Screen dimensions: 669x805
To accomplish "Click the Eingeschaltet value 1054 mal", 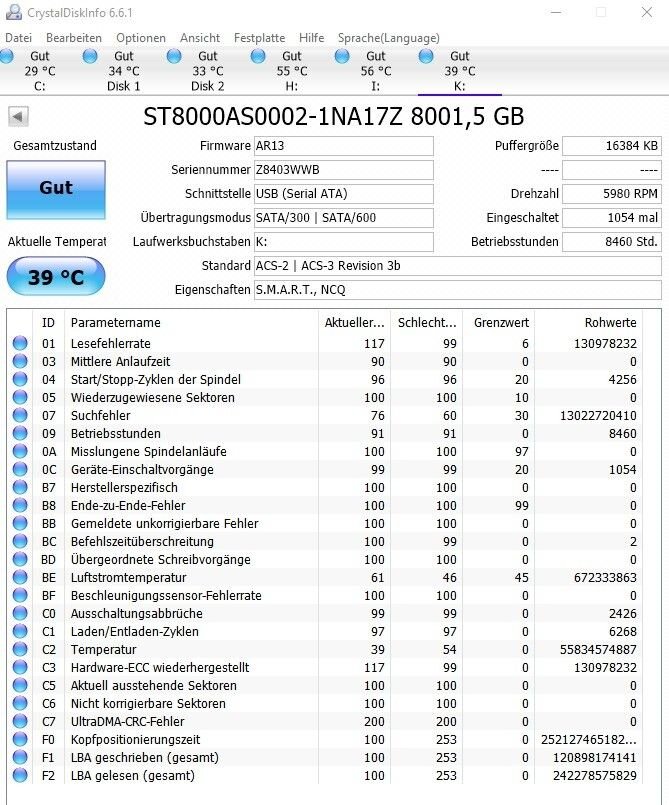I will coord(612,218).
